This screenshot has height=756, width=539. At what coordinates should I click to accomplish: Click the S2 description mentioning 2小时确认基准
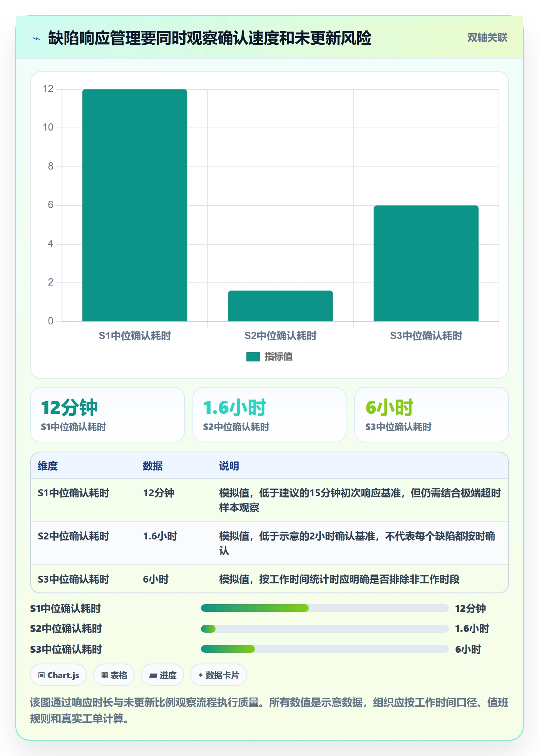click(357, 544)
